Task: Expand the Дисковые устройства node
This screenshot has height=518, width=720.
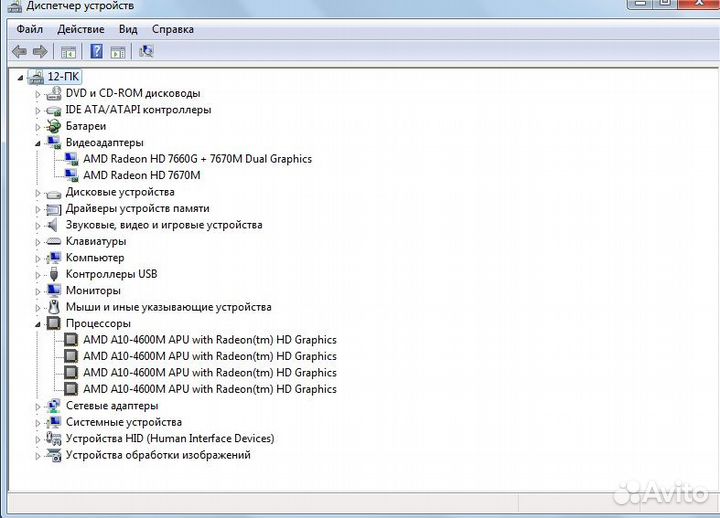Action: pyautogui.click(x=38, y=193)
